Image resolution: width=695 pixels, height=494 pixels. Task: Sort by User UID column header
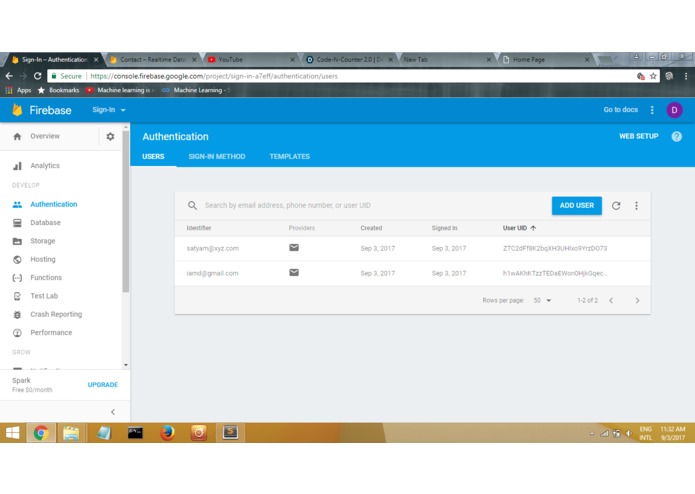[x=519, y=228]
